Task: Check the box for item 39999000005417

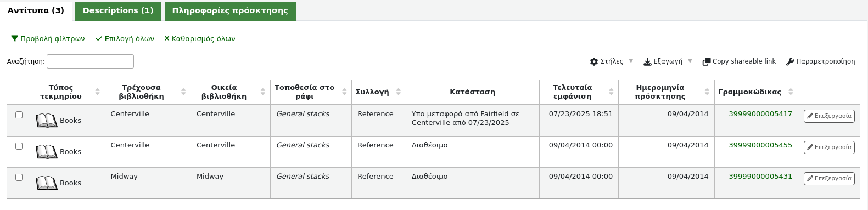Action: 19,115
